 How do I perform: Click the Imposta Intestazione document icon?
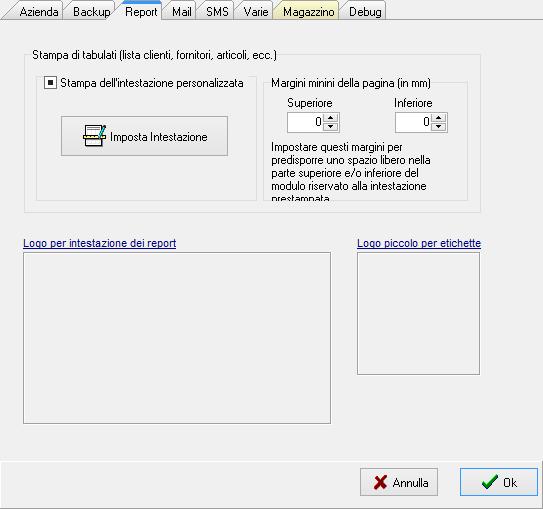pyautogui.click(x=94, y=136)
